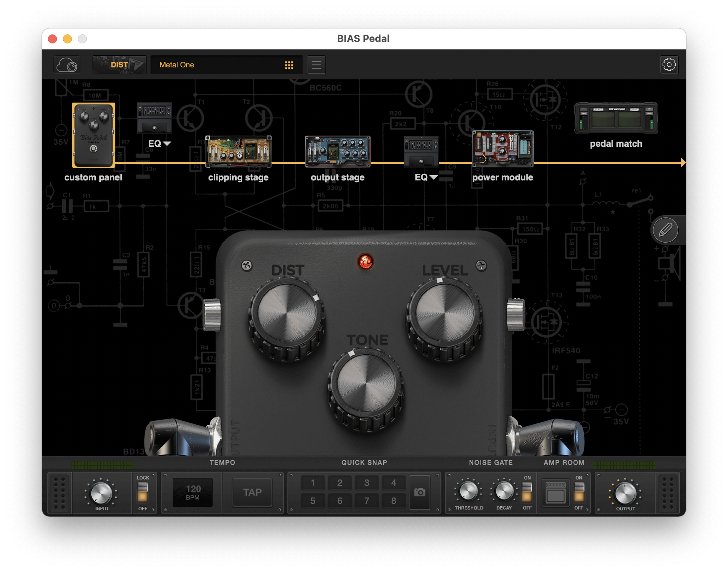Open preset grid browser icon
This screenshot has width=728, height=572.
pyautogui.click(x=289, y=65)
